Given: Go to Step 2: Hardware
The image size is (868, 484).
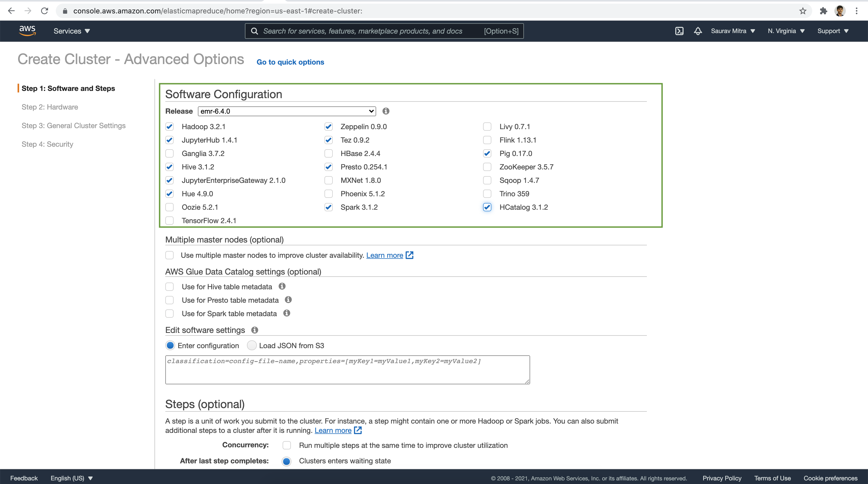Looking at the screenshot, I should click(x=50, y=107).
